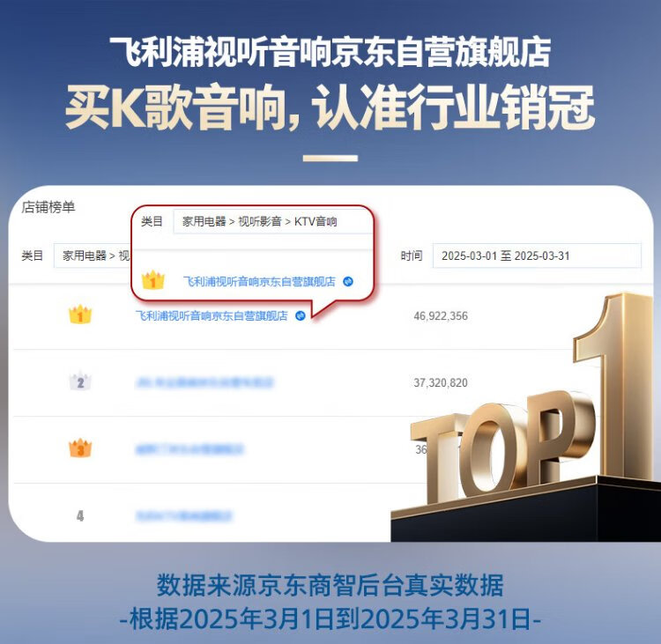Click the 46,922,356 sales figure
Viewport: 661px width, 644px height.
pos(441,315)
